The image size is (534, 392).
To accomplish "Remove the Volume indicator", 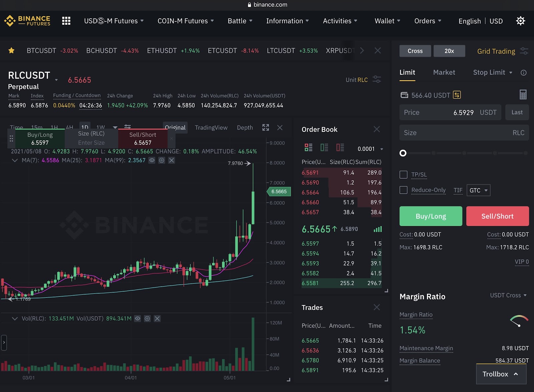I will 157,319.
